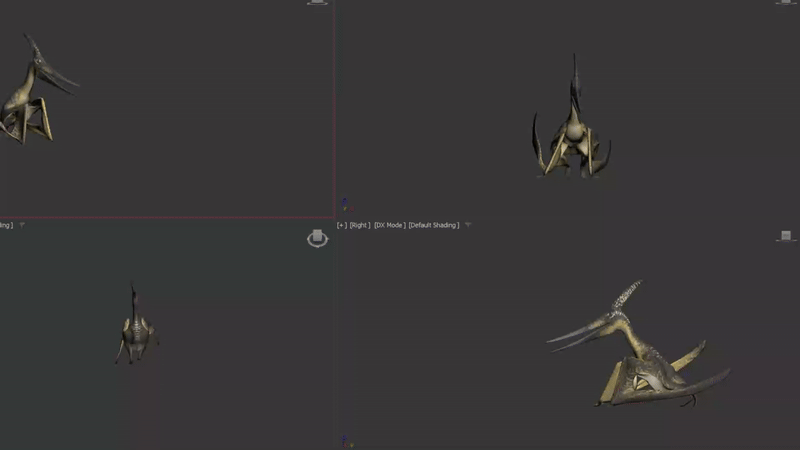Select the front-facing pterosaur in the top-right viewport
Screen dimensions: 800x450
[x=571, y=130]
